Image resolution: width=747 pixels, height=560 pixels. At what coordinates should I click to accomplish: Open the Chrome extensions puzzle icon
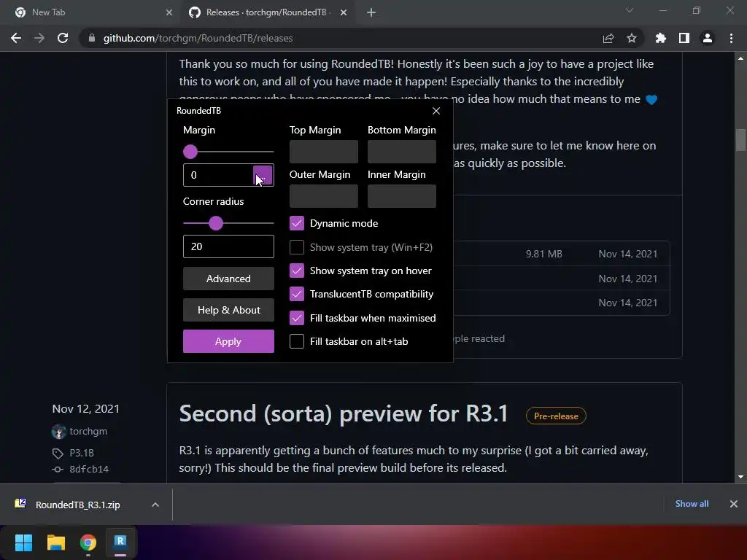coord(660,38)
